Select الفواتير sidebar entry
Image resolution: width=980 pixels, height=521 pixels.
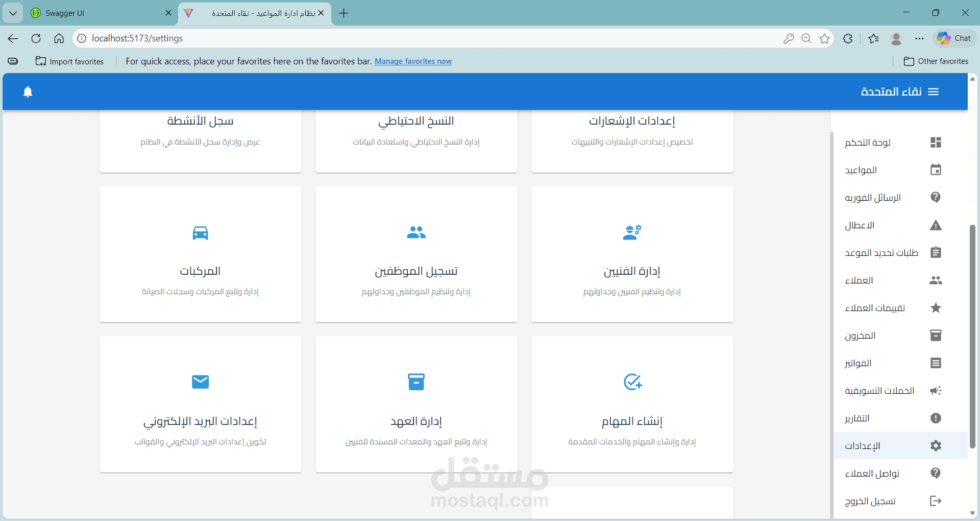[900, 363]
